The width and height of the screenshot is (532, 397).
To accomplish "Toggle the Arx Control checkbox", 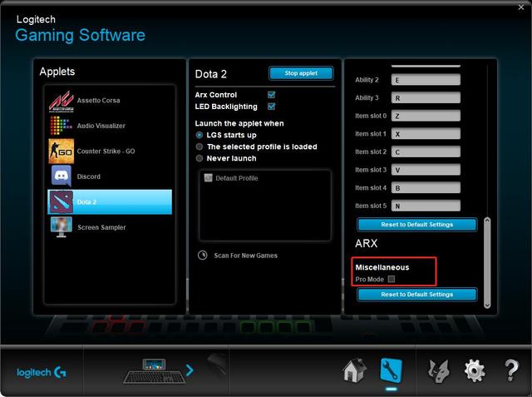I will [x=272, y=95].
